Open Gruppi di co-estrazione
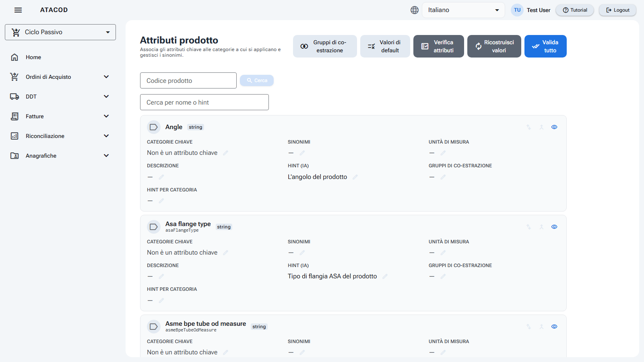The image size is (644, 362). pos(325,46)
